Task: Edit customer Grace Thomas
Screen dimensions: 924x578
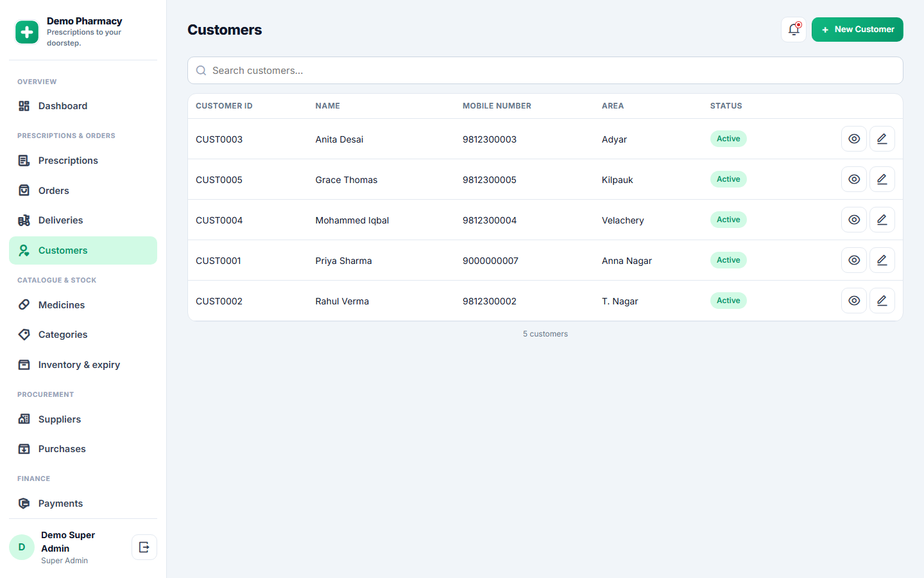Action: click(x=882, y=179)
